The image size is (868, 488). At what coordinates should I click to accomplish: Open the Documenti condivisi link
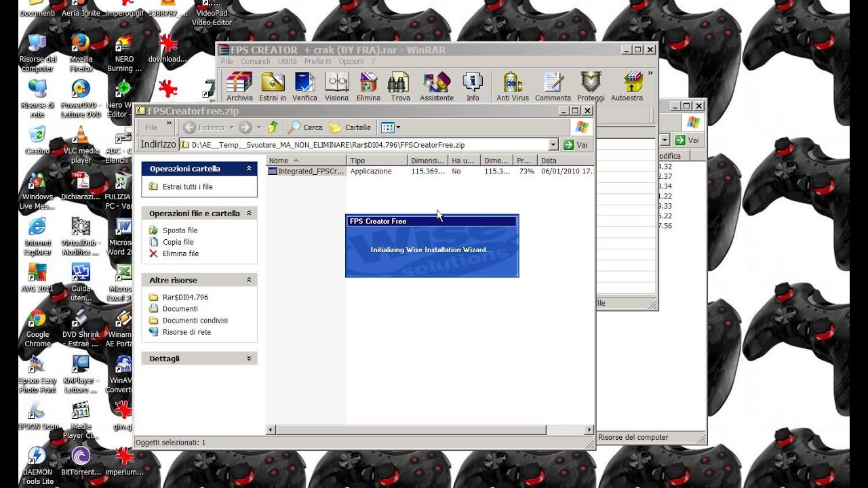click(x=195, y=321)
